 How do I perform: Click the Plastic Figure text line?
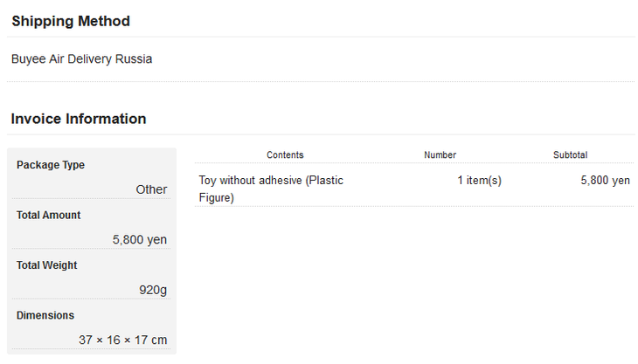coord(216,198)
